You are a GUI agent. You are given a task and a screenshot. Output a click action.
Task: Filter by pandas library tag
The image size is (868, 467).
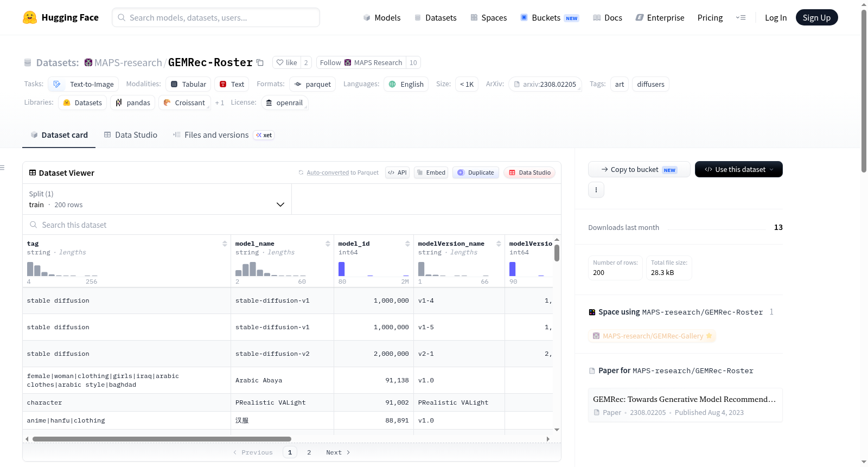(x=133, y=103)
